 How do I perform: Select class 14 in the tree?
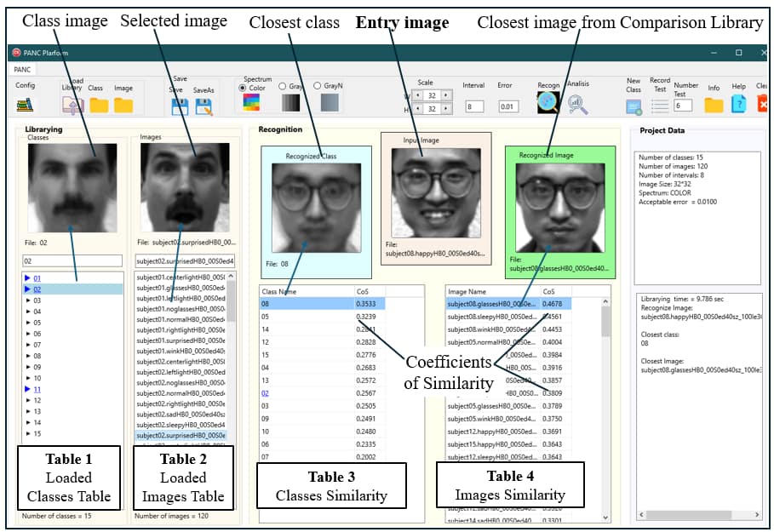coord(37,422)
